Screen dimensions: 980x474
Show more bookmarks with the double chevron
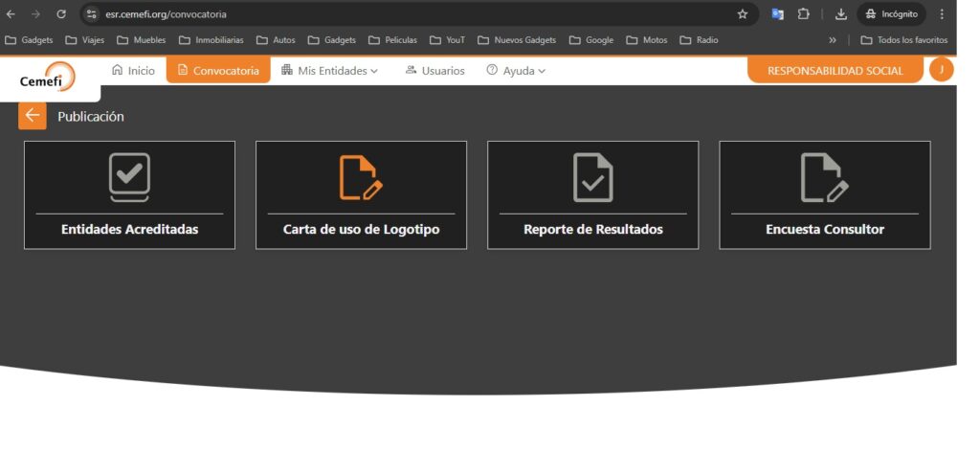point(833,40)
